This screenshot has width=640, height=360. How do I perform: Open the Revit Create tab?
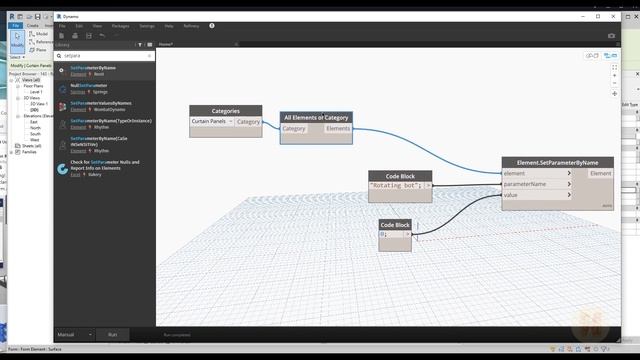click(33, 25)
